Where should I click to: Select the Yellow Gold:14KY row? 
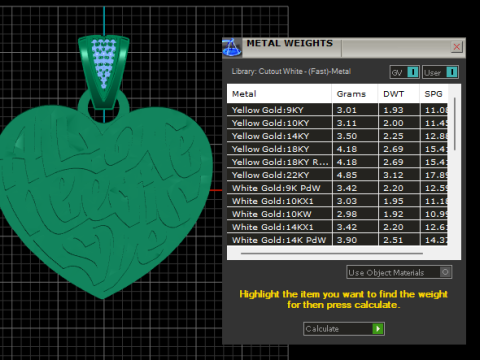point(337,136)
